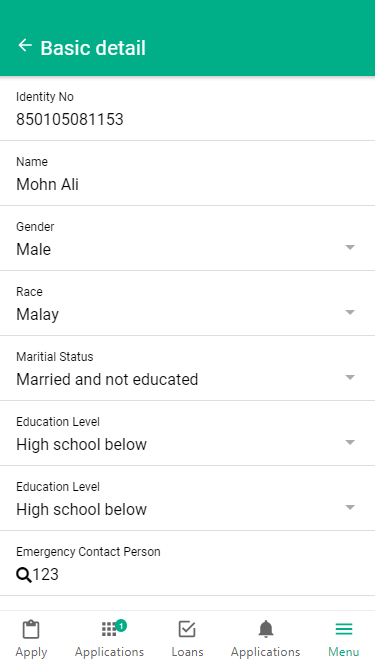Viewport: 375px width, 667px height.
Task: Open the Race dropdown arrow
Action: point(350,312)
